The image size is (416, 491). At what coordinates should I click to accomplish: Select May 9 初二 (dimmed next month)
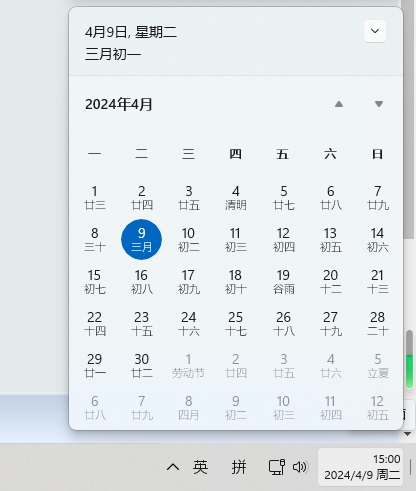tap(236, 408)
